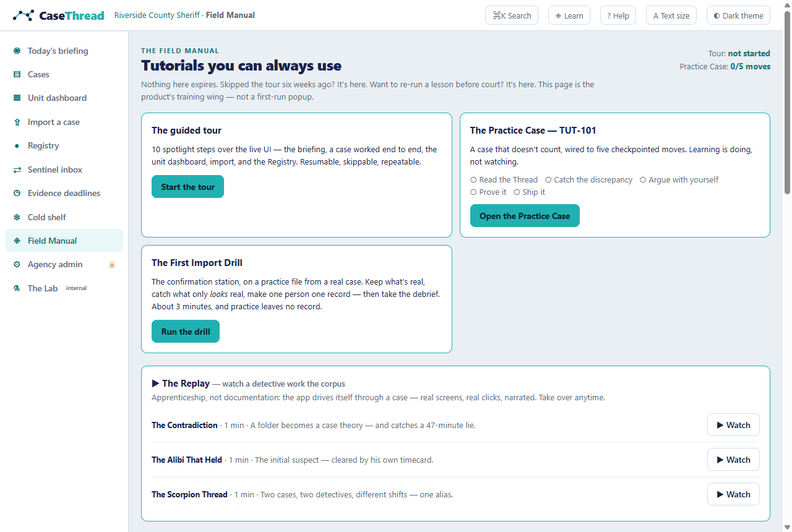
Task: Click the Sentinel inbox arrows icon
Action: coord(17,169)
